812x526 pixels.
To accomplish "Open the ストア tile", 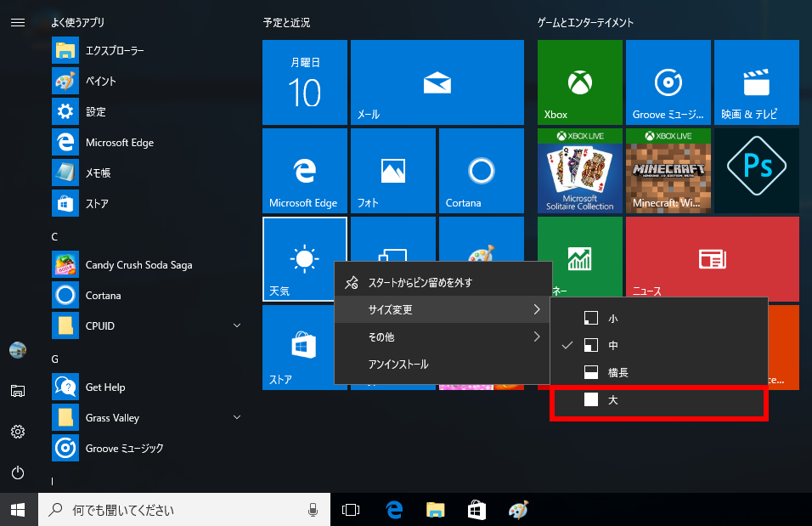I will click(298, 348).
